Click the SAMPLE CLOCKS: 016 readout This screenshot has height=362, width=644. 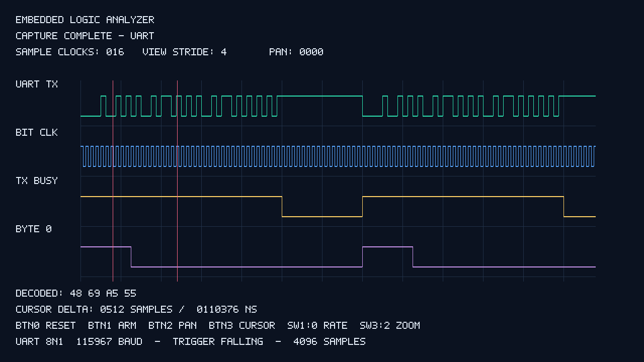(x=70, y=52)
